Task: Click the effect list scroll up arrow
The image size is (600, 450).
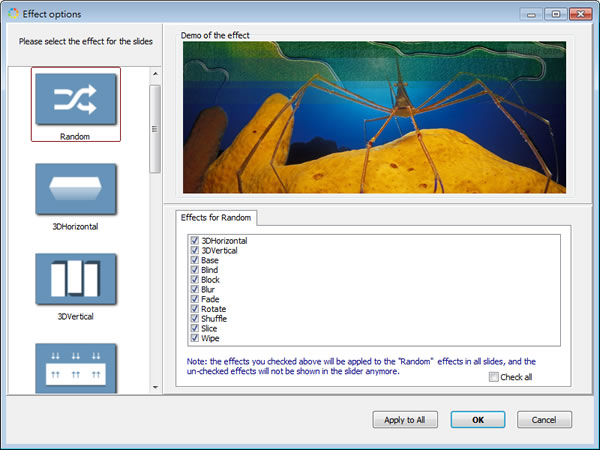Action: (155, 73)
